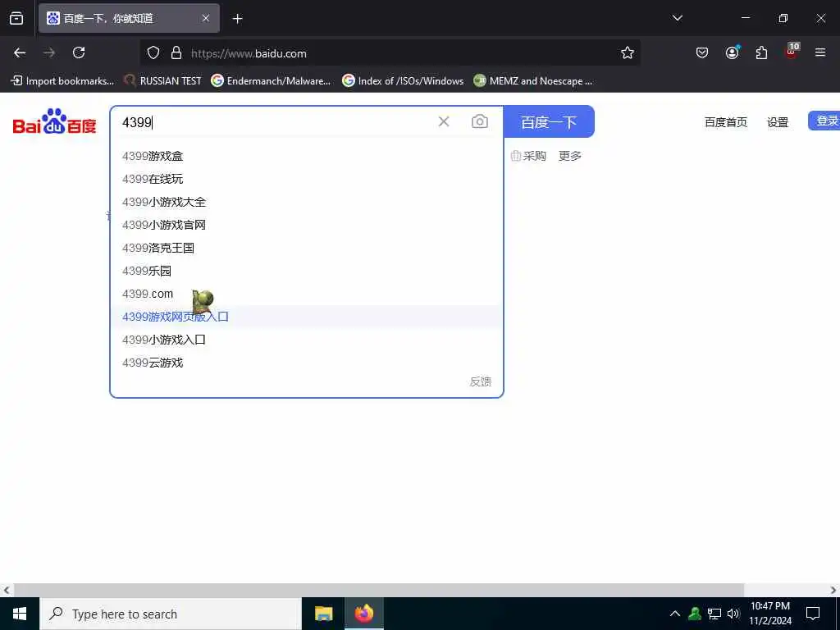This screenshot has height=630, width=840.
Task: Open image search camera icon
Action: click(x=479, y=121)
